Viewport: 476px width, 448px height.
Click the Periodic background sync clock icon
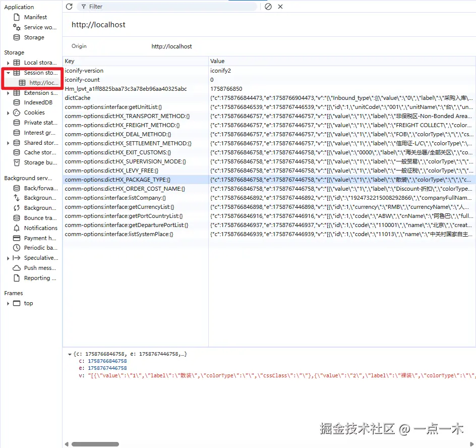point(17,248)
